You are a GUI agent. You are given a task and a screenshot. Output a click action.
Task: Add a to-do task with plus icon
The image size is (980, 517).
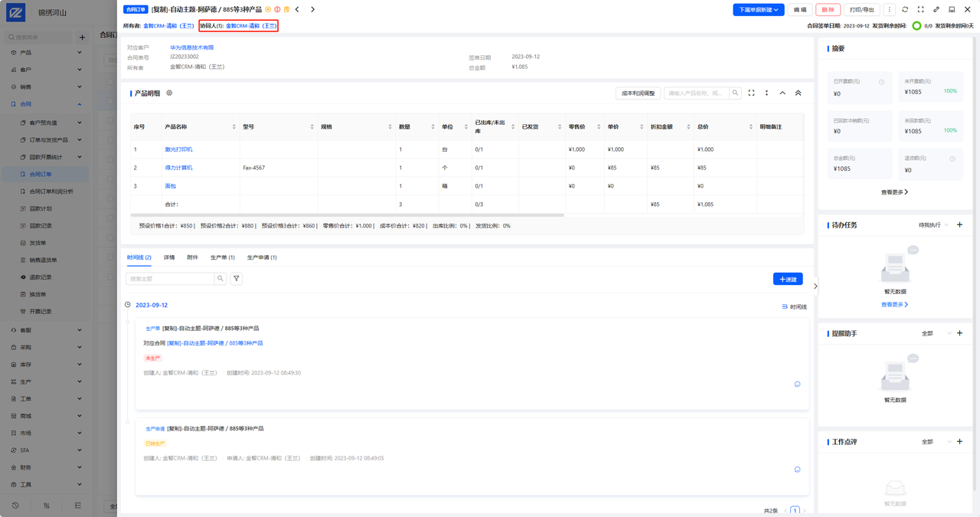959,225
